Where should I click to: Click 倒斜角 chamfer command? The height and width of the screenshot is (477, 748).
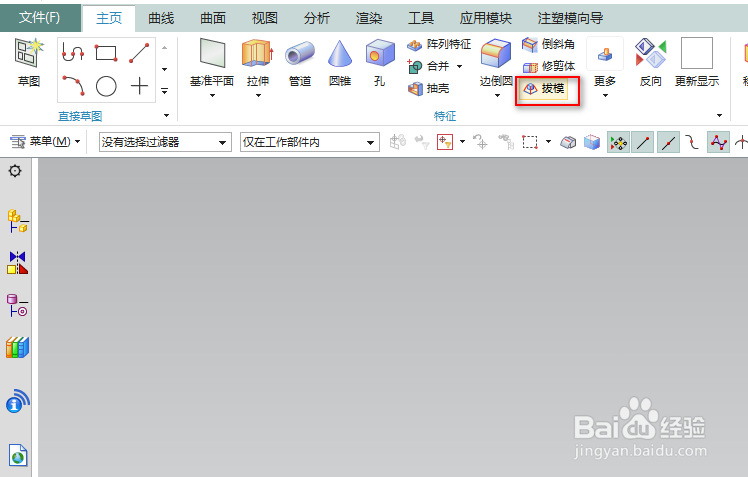[x=548, y=44]
